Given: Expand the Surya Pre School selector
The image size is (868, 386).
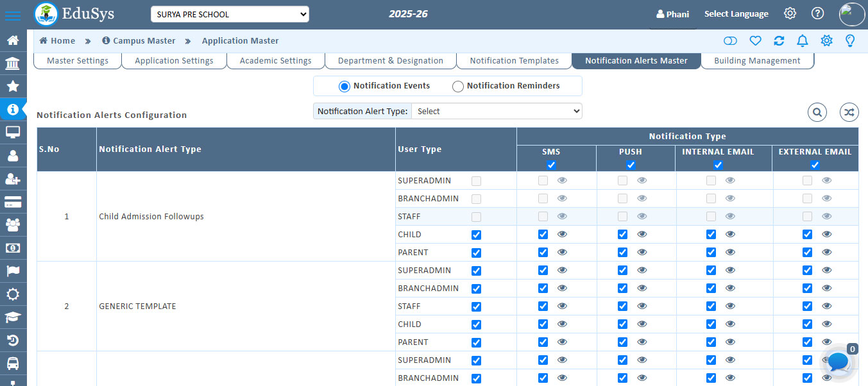Looking at the screenshot, I should (x=230, y=14).
